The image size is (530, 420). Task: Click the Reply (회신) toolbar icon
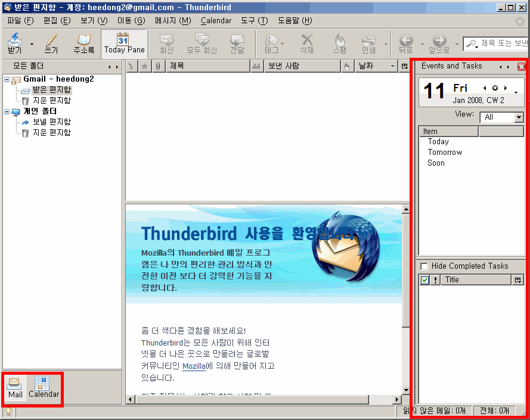167,43
